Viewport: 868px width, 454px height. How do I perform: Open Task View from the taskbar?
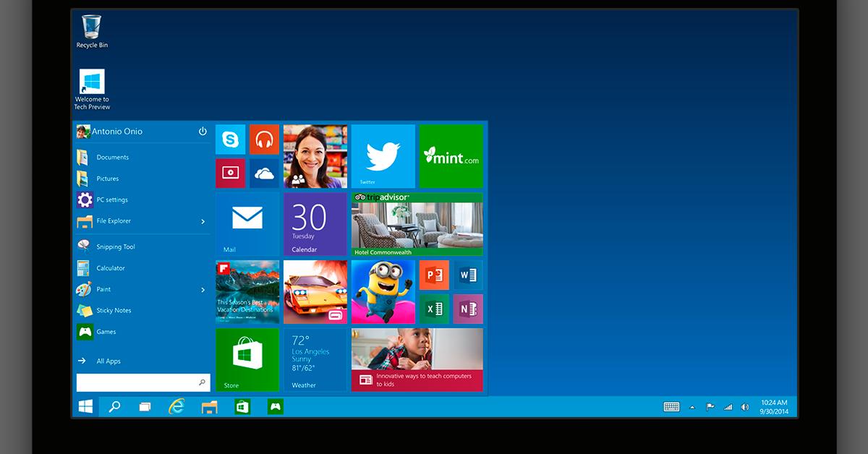[x=145, y=407]
